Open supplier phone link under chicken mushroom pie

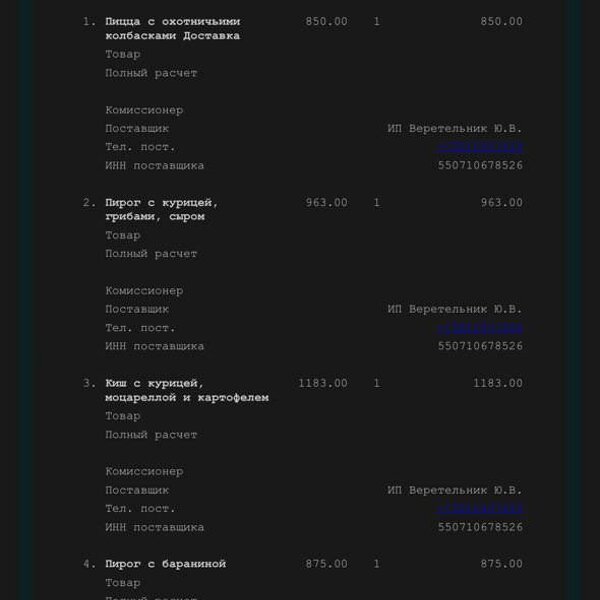point(480,328)
